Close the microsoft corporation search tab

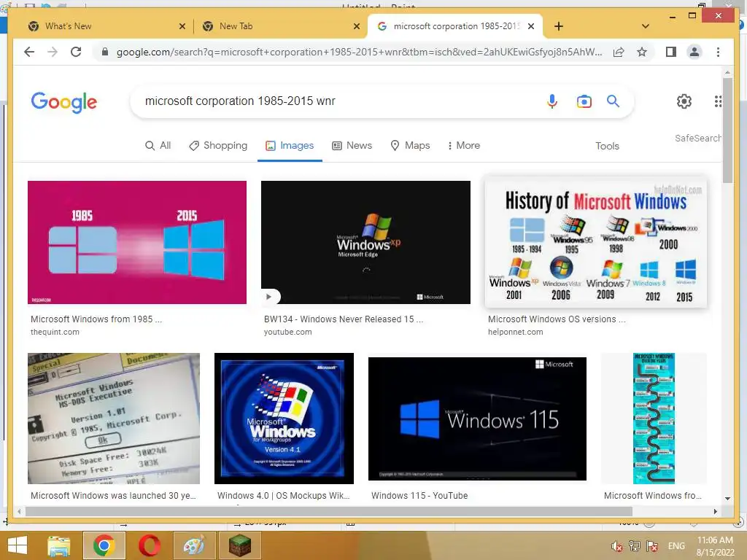click(531, 26)
